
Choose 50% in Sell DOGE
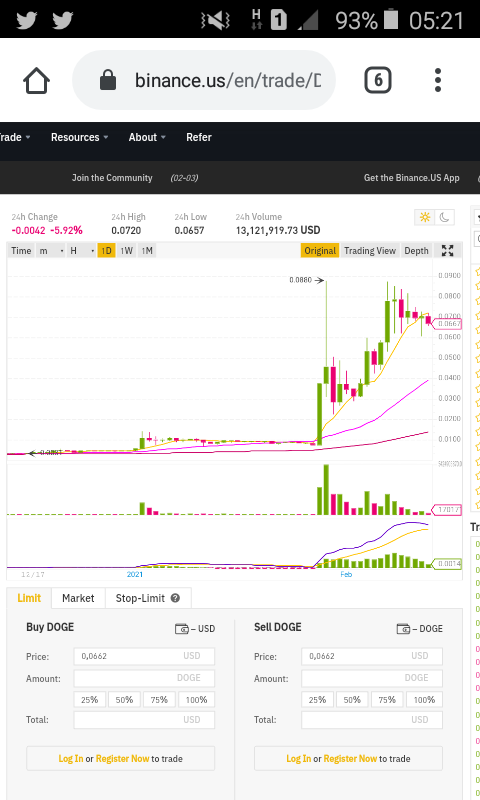pos(352,699)
